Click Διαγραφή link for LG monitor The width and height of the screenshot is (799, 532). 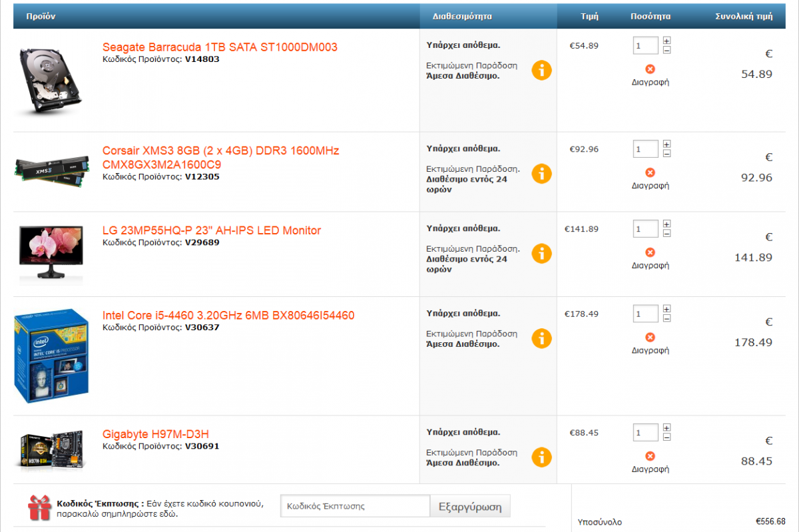[651, 266]
